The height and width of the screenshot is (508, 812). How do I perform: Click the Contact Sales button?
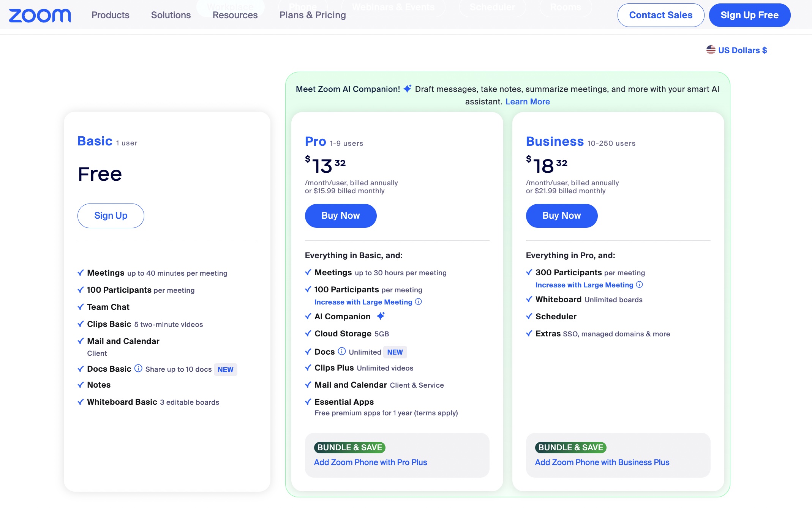click(661, 15)
